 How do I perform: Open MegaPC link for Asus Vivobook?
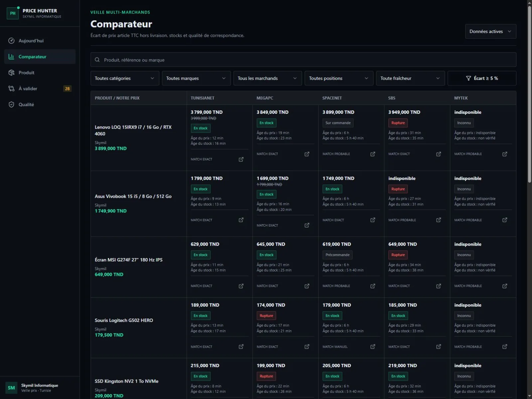point(307,225)
